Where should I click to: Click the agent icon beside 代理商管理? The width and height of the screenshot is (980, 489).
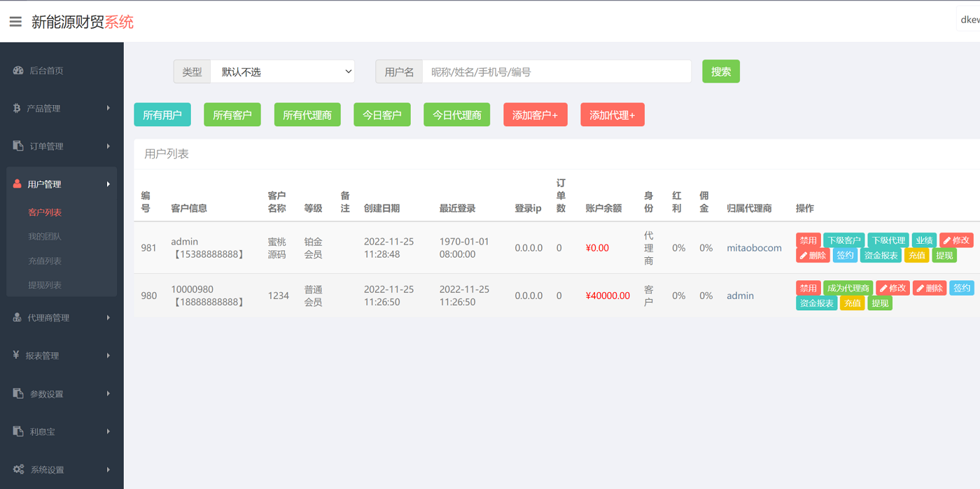pos(17,318)
